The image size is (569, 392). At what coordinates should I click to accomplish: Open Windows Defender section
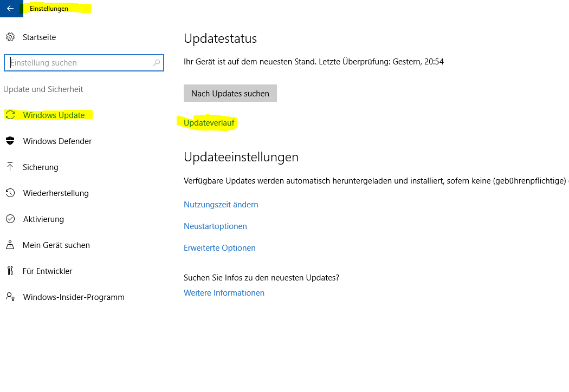[x=57, y=141]
